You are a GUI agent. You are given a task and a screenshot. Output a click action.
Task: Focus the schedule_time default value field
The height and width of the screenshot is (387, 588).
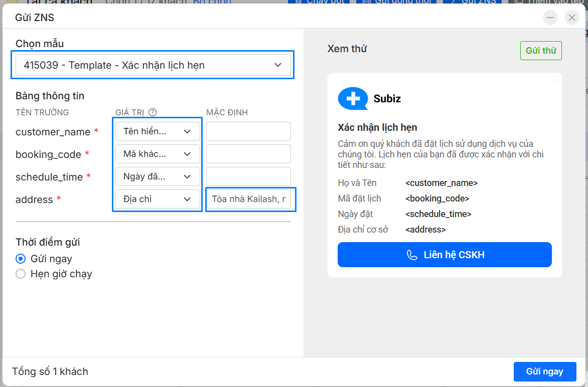coord(248,176)
